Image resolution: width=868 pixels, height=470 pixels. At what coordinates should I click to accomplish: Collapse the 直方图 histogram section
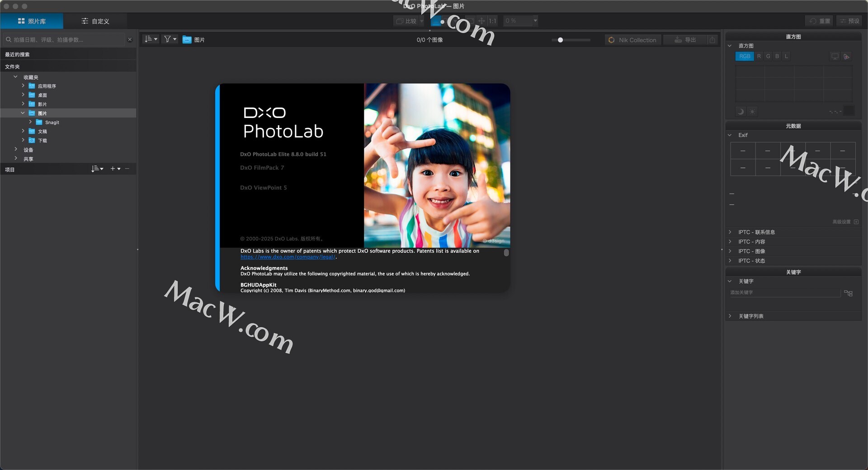tap(730, 46)
